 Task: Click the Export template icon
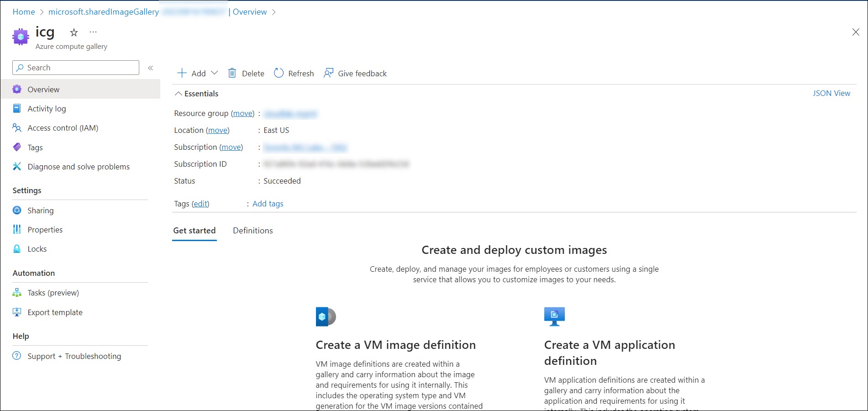coord(17,312)
